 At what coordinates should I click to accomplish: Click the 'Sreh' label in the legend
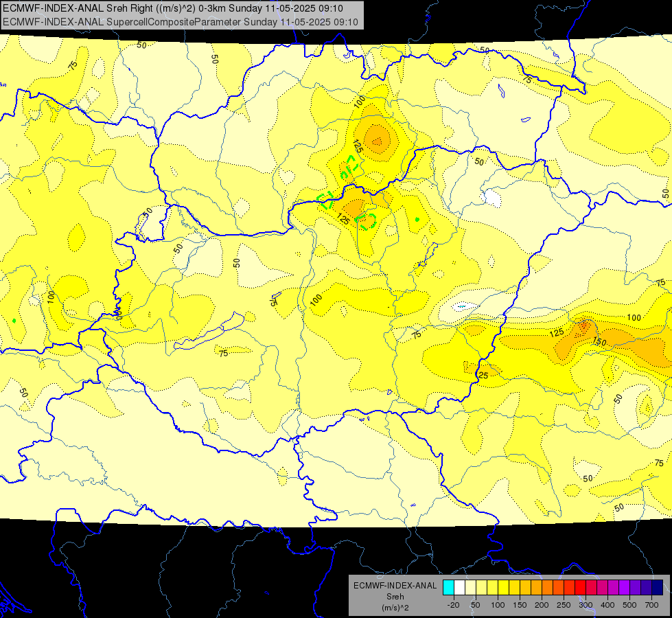tap(395, 597)
